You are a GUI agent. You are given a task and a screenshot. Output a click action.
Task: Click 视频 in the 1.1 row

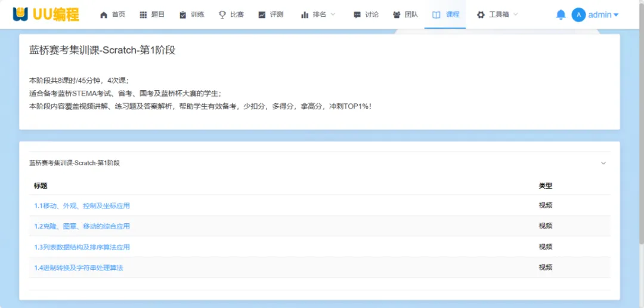[546, 205]
